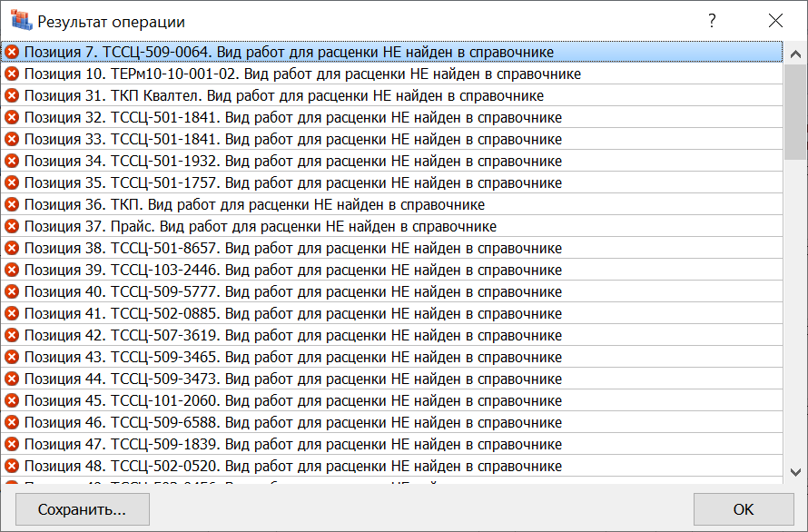Click the error icon beside Позиция 32
This screenshot has height=532, width=808.
12,117
